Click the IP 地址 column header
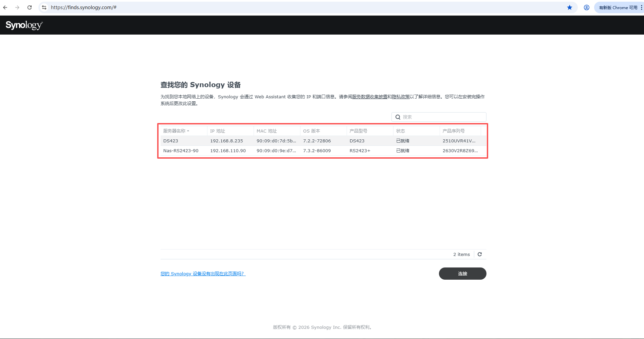 point(230,131)
